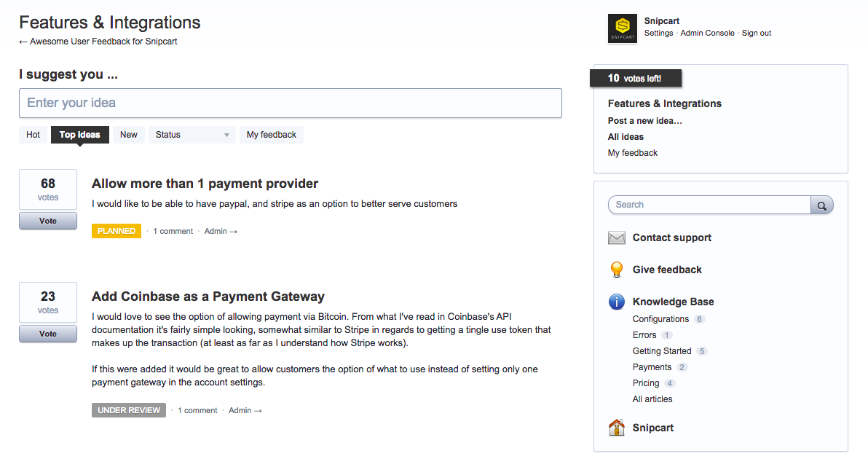Click the Knowledge Base info icon
868x459 pixels.
(x=617, y=302)
